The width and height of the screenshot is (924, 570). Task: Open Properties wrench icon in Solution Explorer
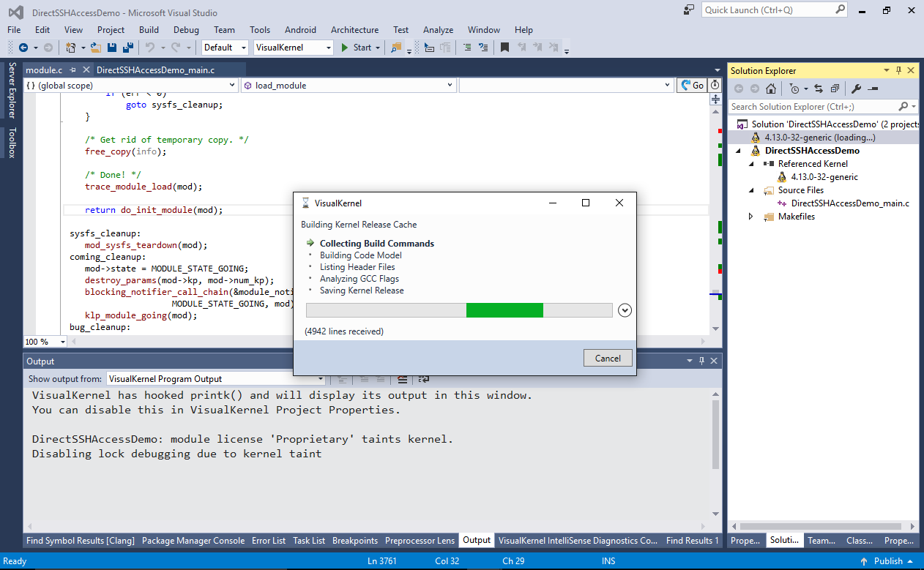pos(855,89)
